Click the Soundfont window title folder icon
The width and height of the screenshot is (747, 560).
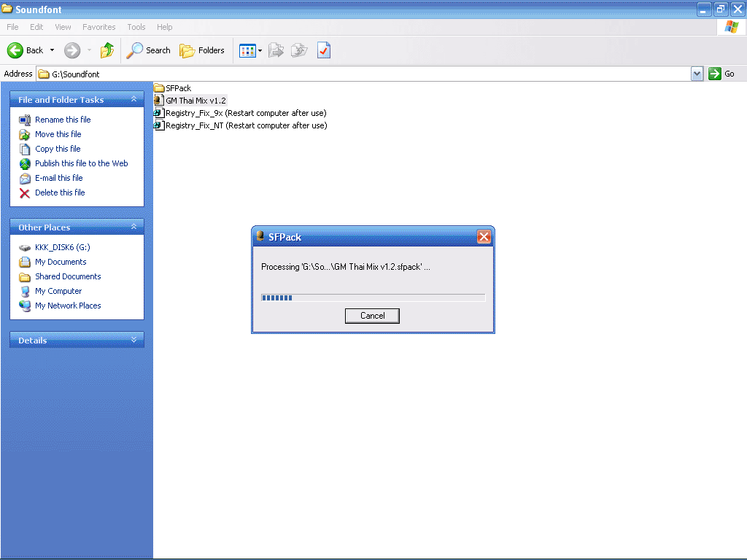7,9
